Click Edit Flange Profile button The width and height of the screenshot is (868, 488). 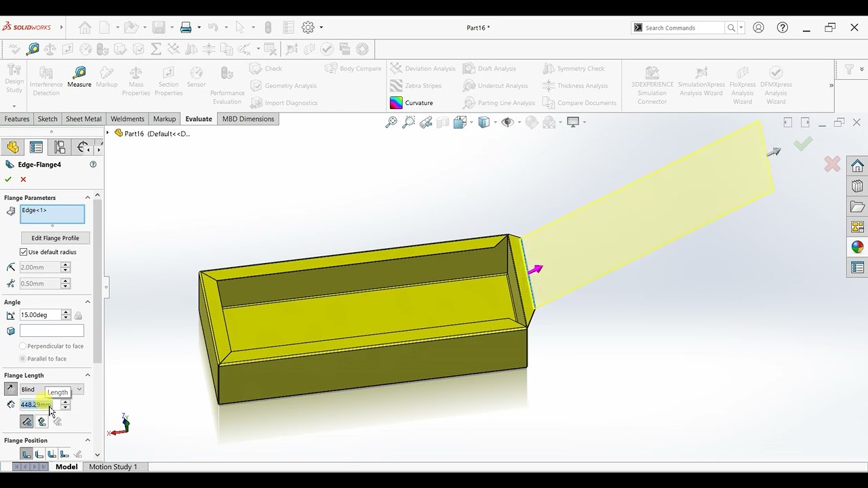[55, 238]
